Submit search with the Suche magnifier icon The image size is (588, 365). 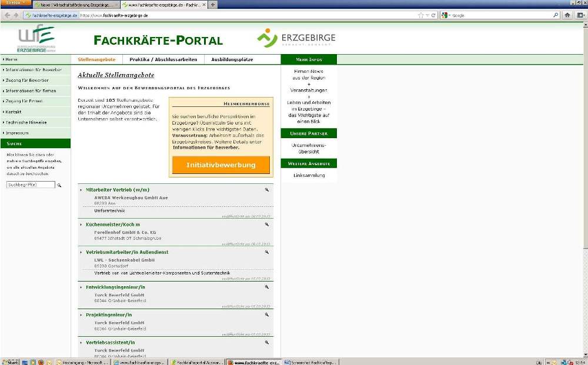coord(59,185)
